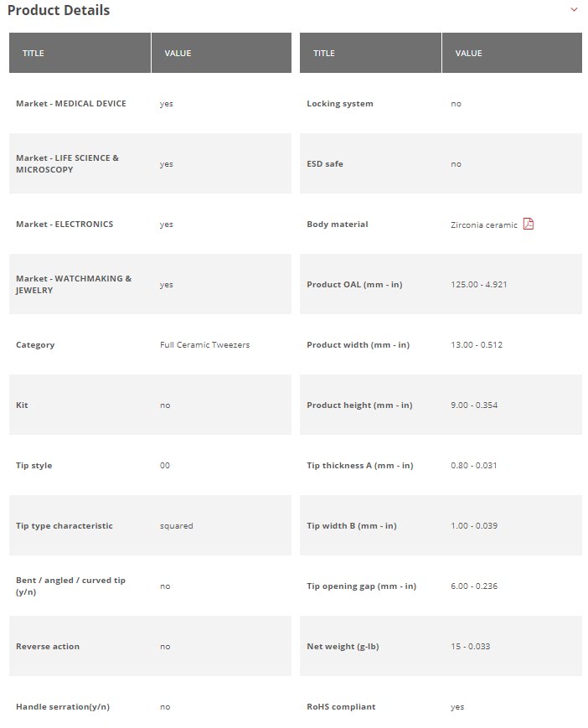Click the Product Details heading
Screen dimensions: 588x728
coord(59,10)
